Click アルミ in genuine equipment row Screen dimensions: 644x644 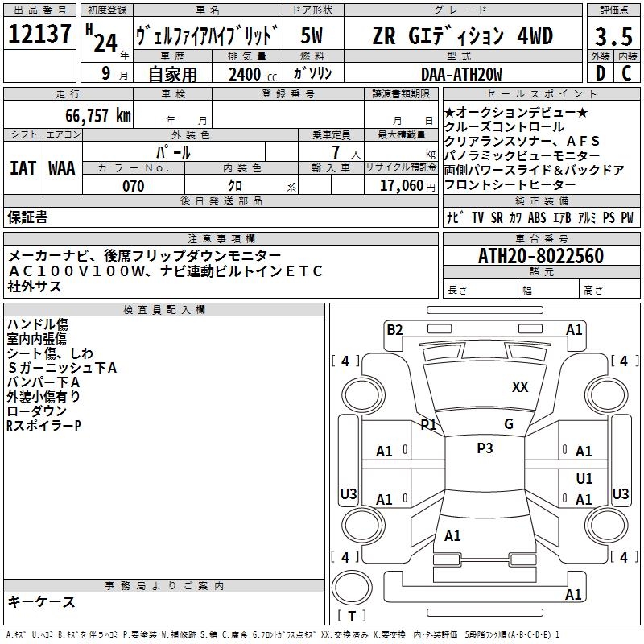pyautogui.click(x=587, y=217)
